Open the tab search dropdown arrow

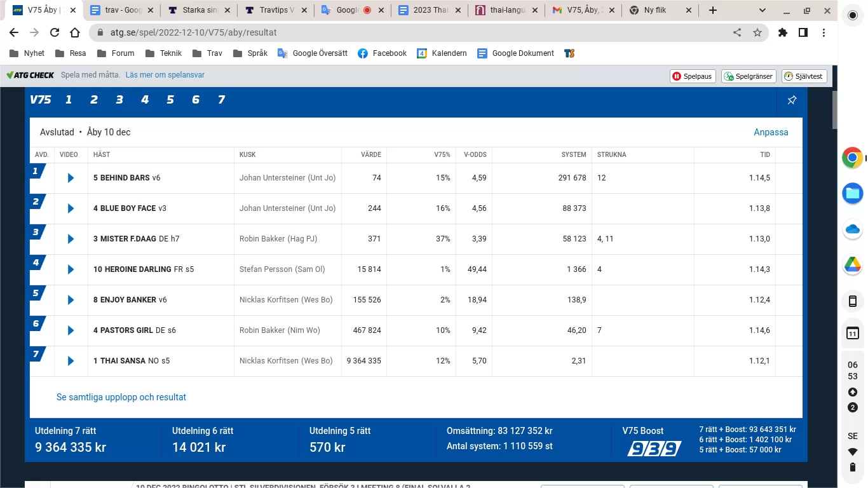(763, 10)
